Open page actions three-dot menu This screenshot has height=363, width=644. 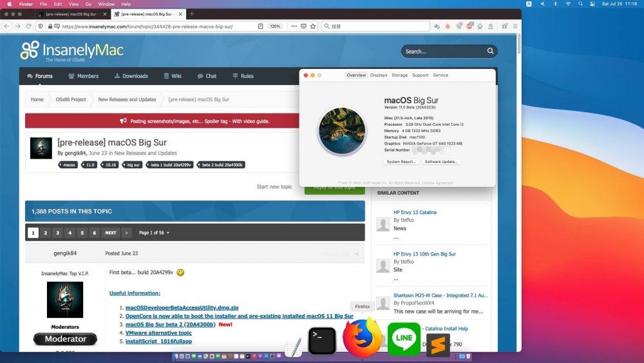pos(294,26)
